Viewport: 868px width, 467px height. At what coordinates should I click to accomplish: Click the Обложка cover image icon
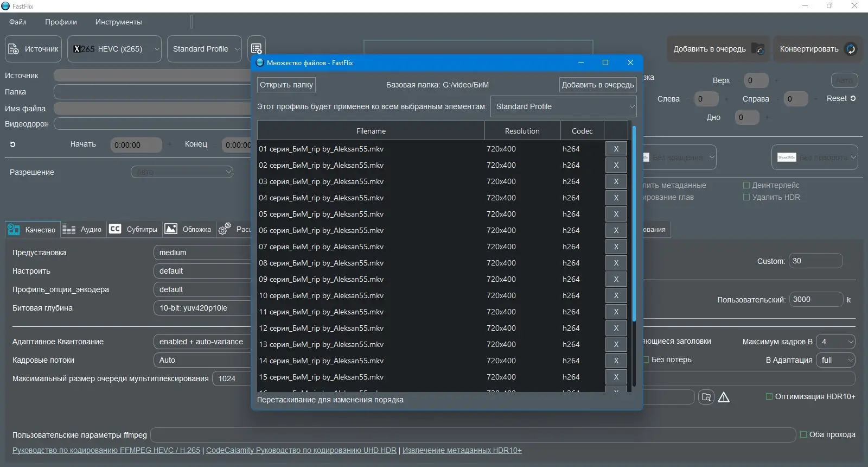coord(171,229)
